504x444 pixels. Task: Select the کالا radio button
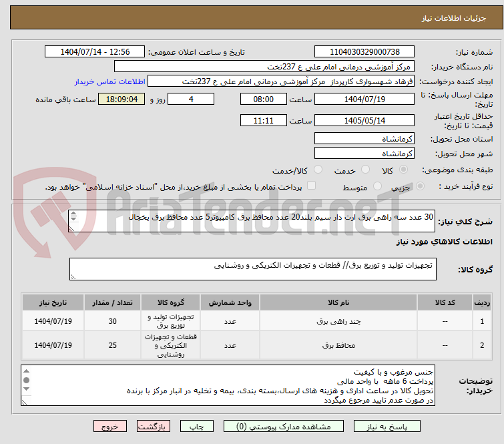[x=403, y=170]
